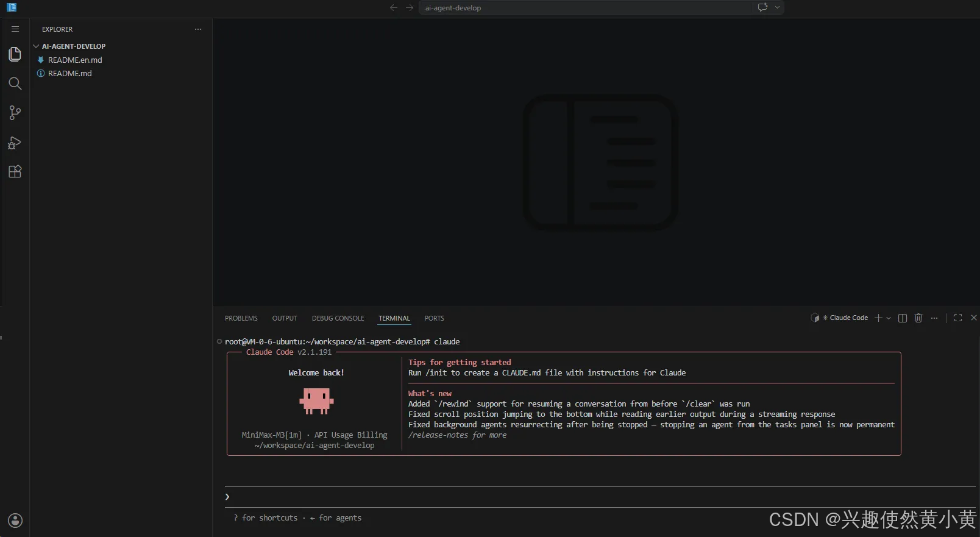Close the terminal panel
980x537 pixels.
974,318
